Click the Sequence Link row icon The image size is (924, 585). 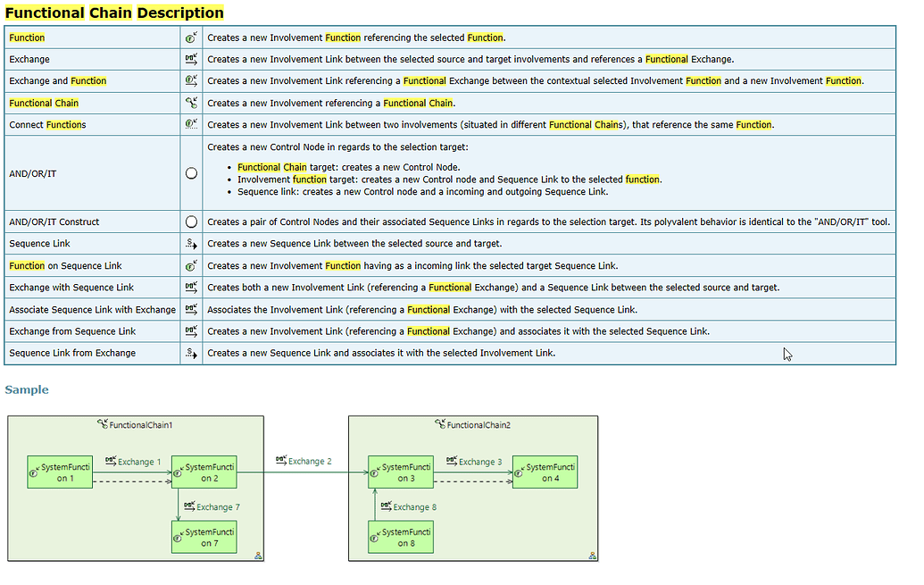(191, 244)
